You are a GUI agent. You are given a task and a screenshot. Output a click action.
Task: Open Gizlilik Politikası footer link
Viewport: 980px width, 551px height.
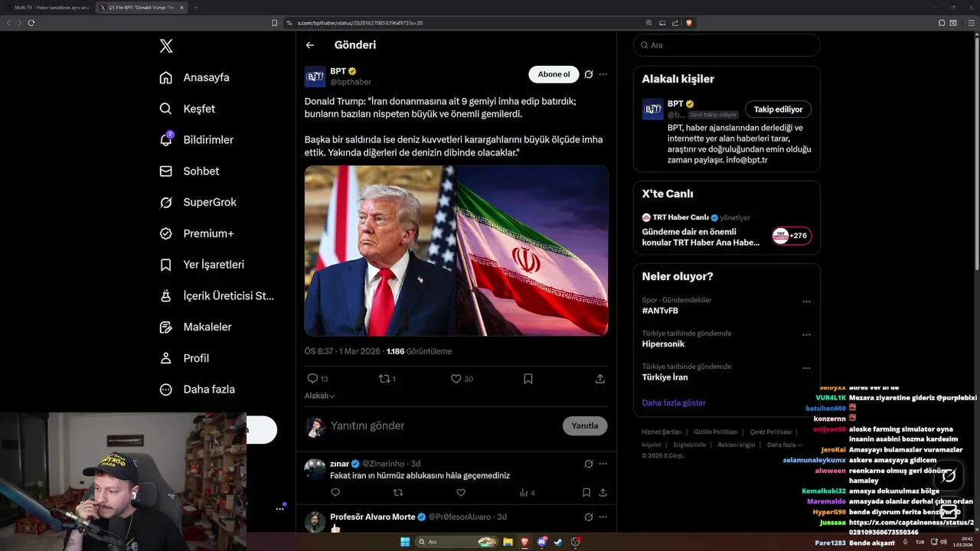coord(716,432)
